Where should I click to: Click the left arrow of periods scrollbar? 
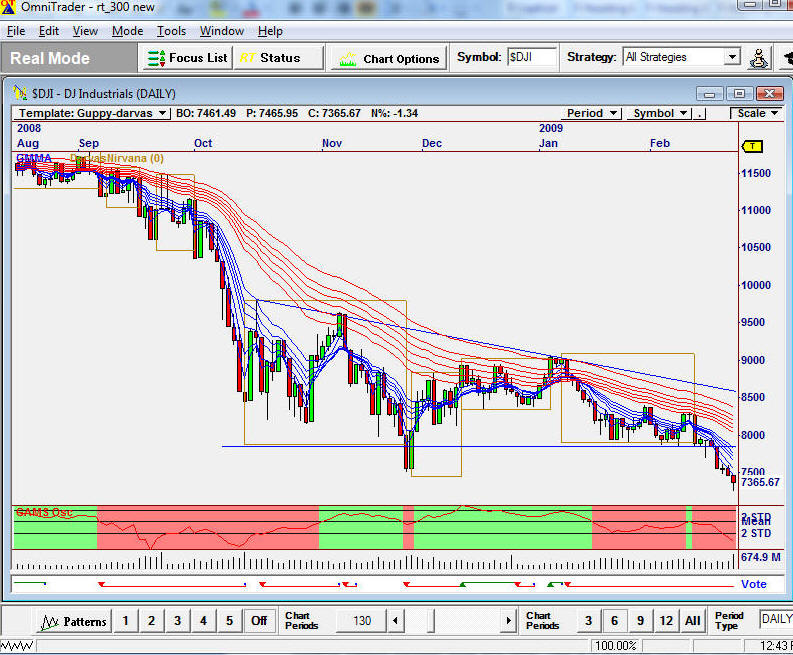pyautogui.click(x=395, y=621)
